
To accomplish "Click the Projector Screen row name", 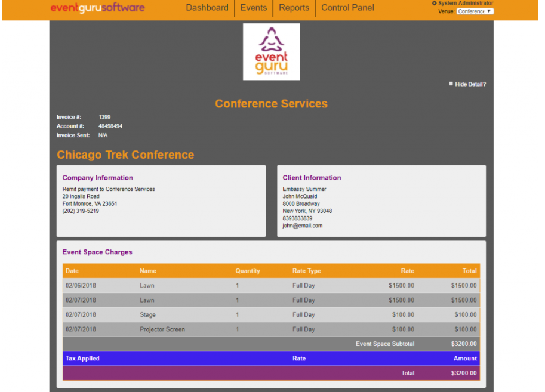I will pyautogui.click(x=162, y=329).
